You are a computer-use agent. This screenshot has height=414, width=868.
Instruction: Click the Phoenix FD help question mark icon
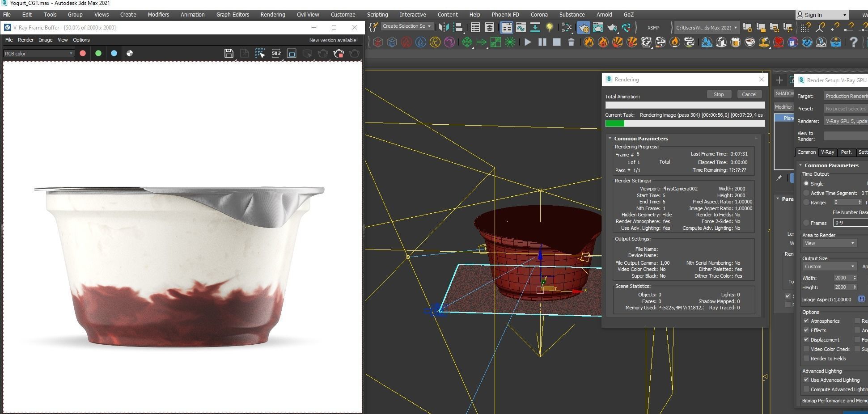[x=854, y=42]
